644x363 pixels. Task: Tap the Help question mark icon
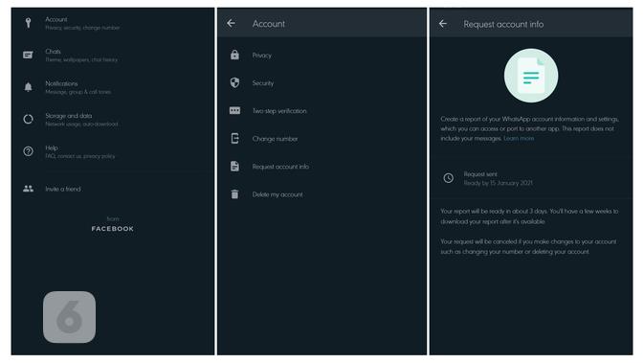pos(28,151)
